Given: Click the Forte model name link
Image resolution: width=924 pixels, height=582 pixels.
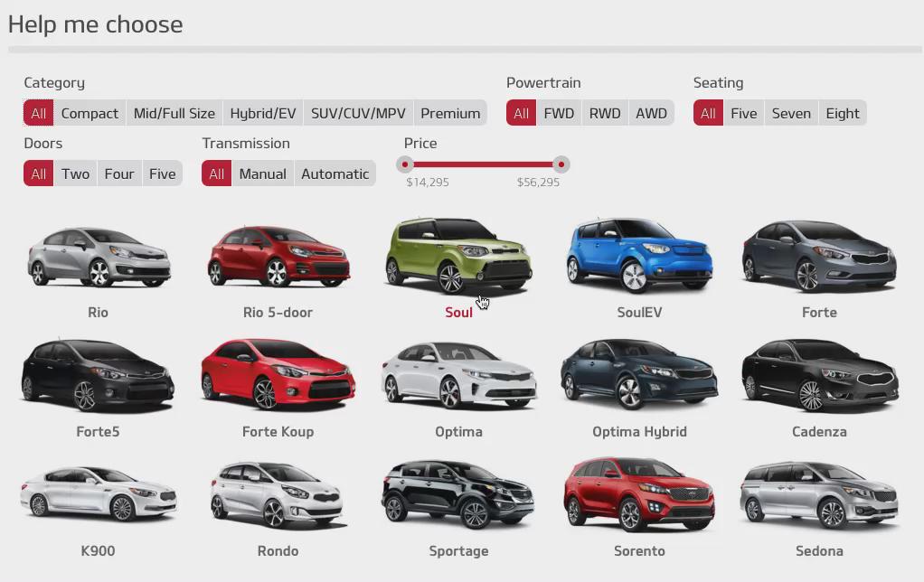Looking at the screenshot, I should (x=819, y=312).
